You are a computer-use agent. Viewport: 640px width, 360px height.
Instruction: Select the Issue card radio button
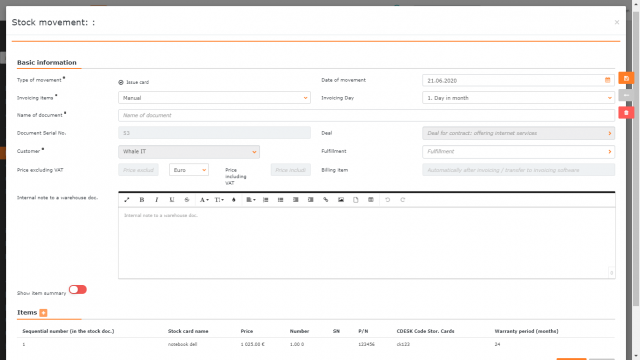(x=121, y=82)
